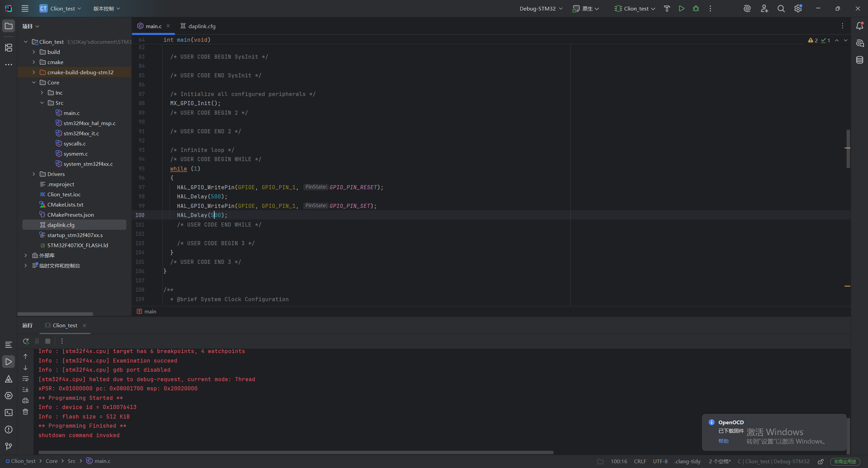Open IDE settings gear
The width and height of the screenshot is (868, 468).
coord(798,8)
